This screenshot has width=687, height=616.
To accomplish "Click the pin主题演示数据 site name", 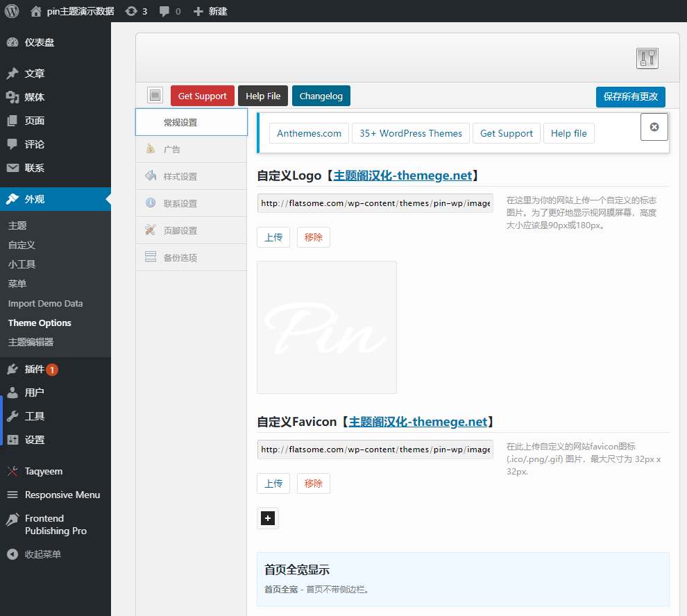I will click(80, 11).
